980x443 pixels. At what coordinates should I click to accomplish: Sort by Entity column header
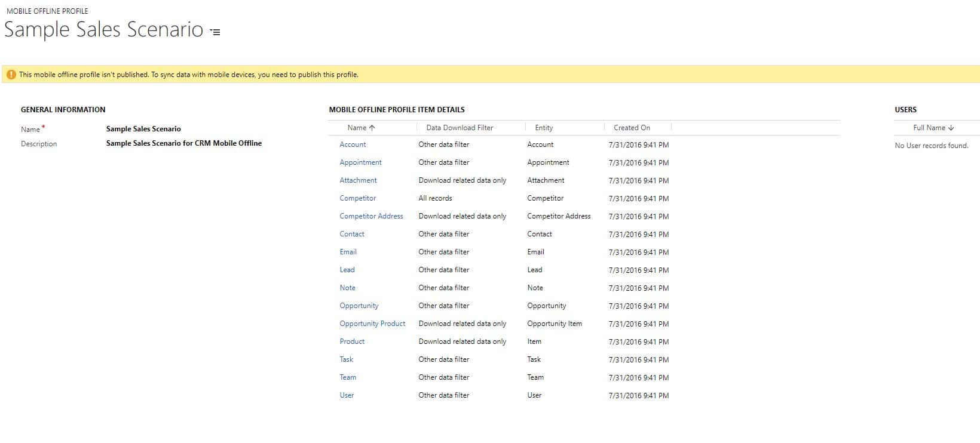(544, 128)
